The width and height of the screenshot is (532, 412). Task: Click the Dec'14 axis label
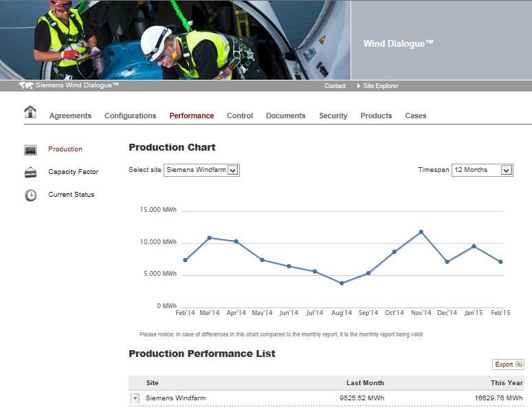[x=447, y=313]
